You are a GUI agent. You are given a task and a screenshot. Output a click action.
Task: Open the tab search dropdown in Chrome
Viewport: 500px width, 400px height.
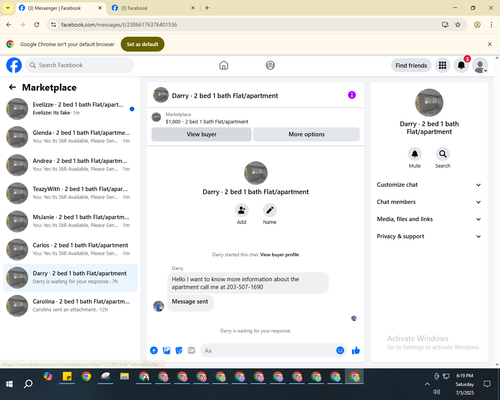click(8, 8)
